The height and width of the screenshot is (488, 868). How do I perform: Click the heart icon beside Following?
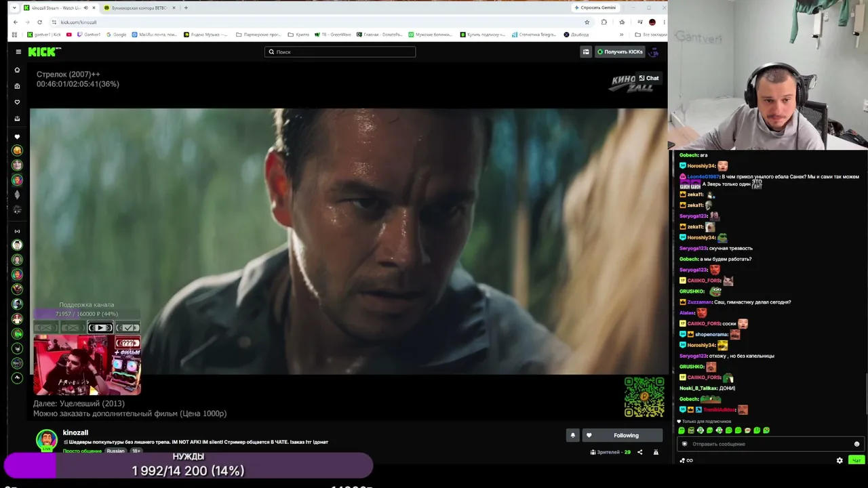click(589, 435)
